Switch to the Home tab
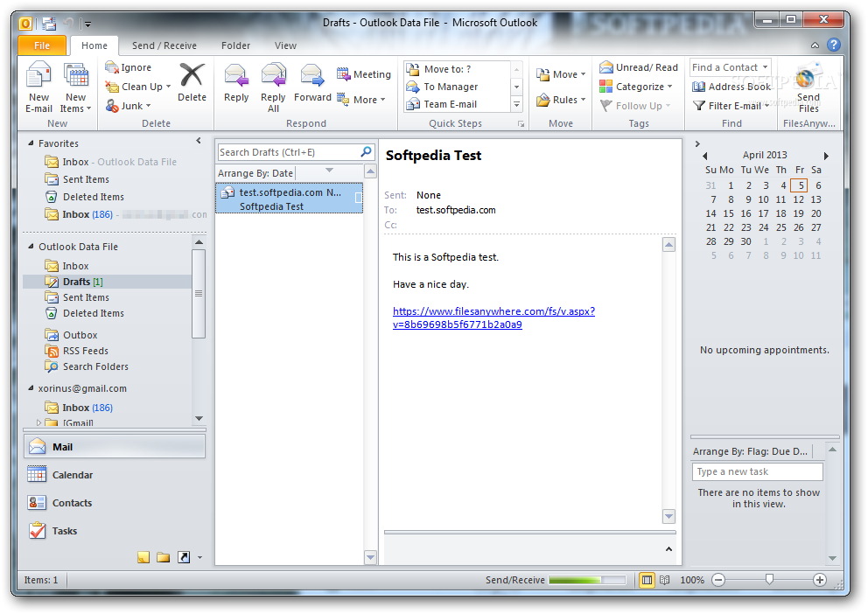 coord(94,45)
